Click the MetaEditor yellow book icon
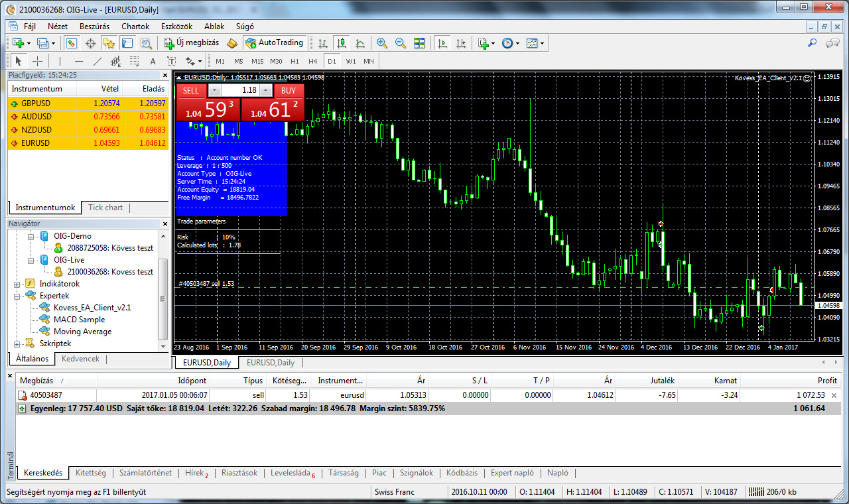This screenshot has width=849, height=504. click(231, 43)
